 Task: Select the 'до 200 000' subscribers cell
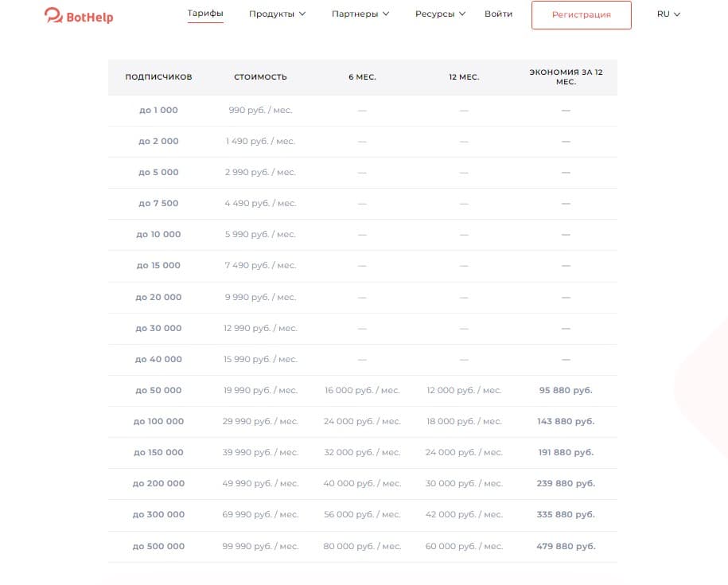pos(159,484)
